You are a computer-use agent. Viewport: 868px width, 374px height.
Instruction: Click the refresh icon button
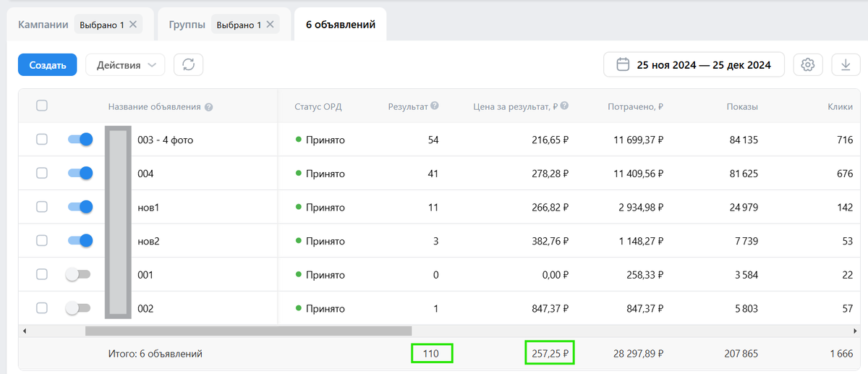pyautogui.click(x=189, y=64)
